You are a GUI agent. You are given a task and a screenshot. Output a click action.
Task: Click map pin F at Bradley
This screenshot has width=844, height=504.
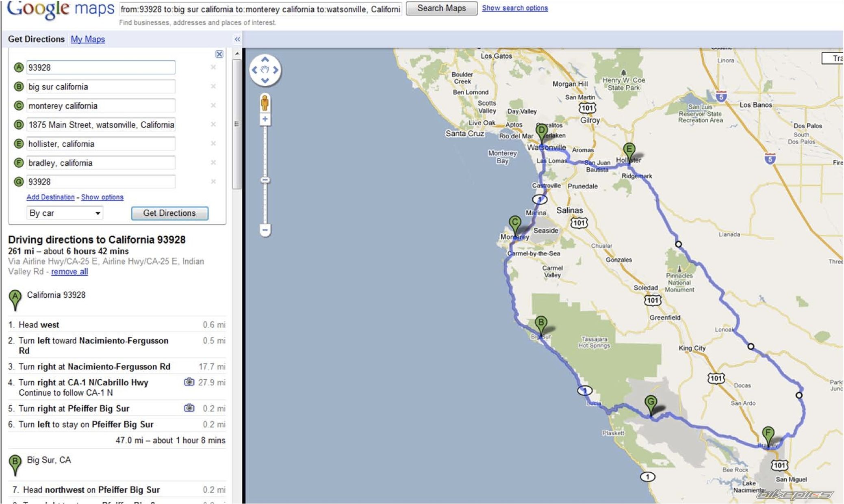[768, 437]
